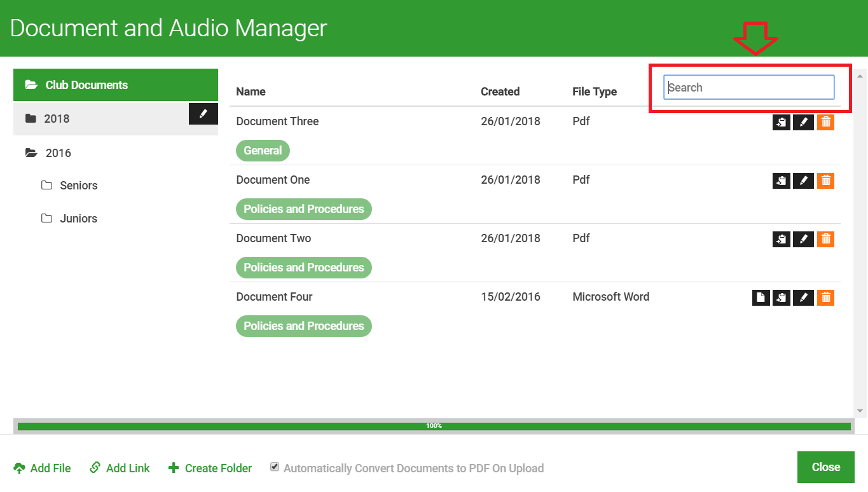Screen dimensions: 868x492
Task: Sort by the Name column header
Action: tap(251, 92)
